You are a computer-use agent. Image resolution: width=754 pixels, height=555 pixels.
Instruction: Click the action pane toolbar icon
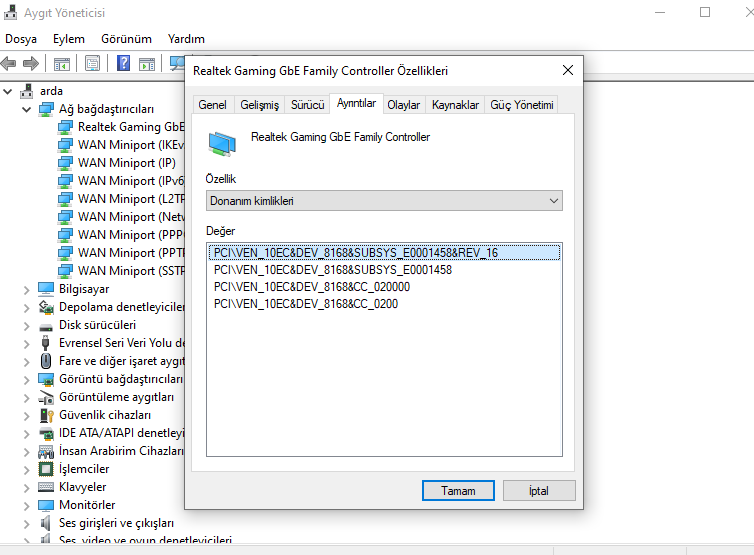point(147,63)
